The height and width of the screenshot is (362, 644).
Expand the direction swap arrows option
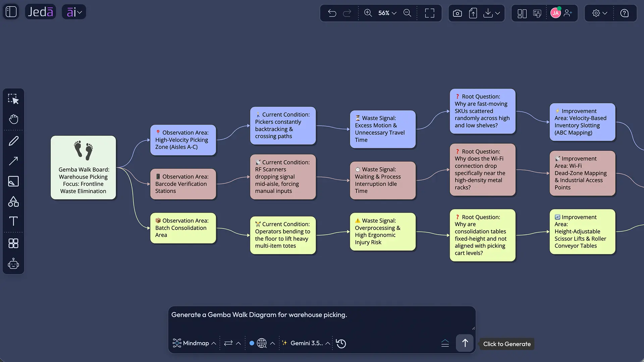[232, 343]
